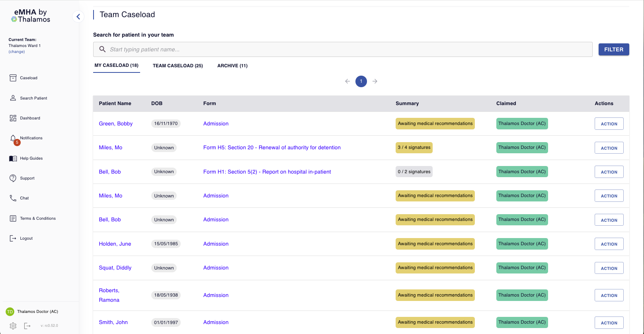The height and width of the screenshot is (334, 644).
Task: Click the 0 / 2 signatures badge
Action: (x=414, y=172)
